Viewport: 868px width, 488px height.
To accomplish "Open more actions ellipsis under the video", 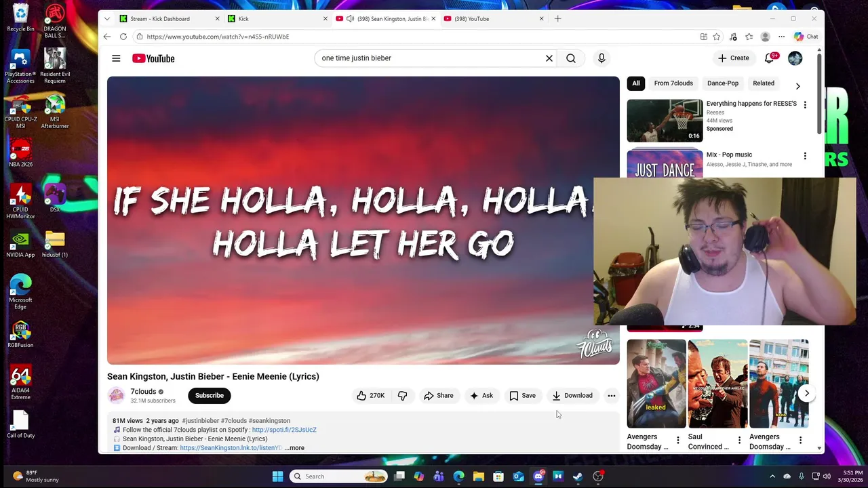I will (612, 396).
